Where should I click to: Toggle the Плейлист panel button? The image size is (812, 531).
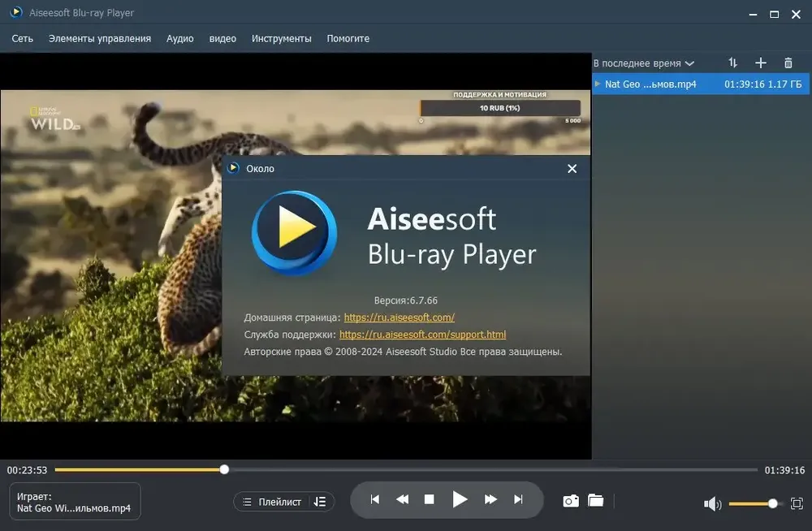point(272,502)
